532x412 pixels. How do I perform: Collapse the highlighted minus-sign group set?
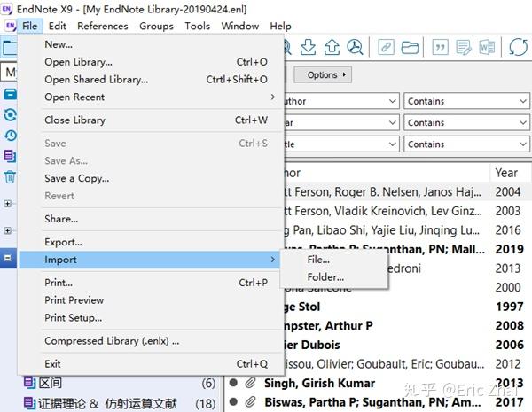click(x=7, y=258)
